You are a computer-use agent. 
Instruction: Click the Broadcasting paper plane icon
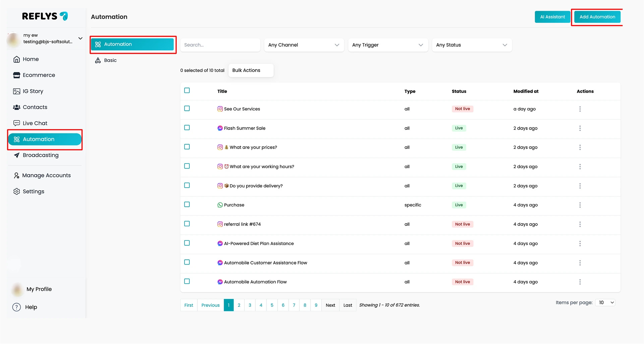(x=16, y=155)
